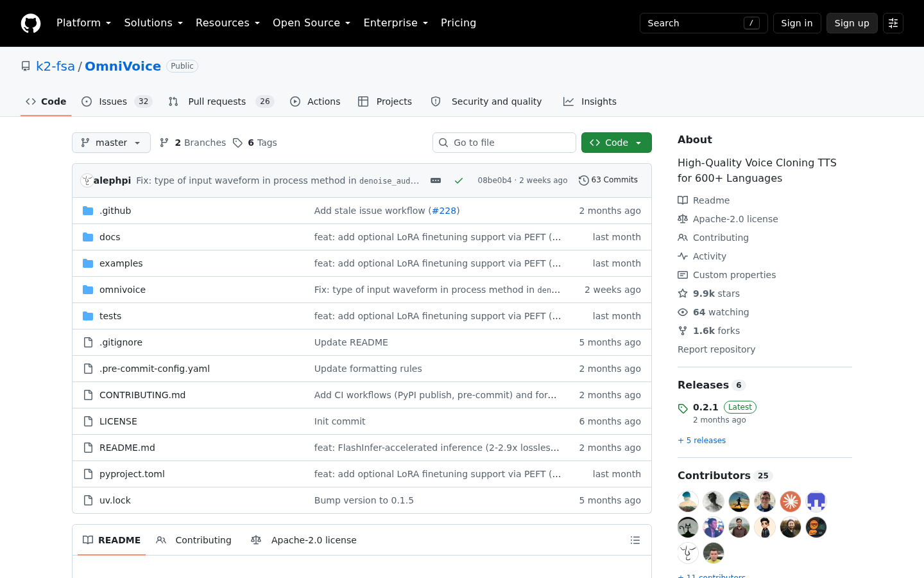Viewport: 924px width, 578px height.
Task: Expand the Enterprise menu
Action: point(396,23)
